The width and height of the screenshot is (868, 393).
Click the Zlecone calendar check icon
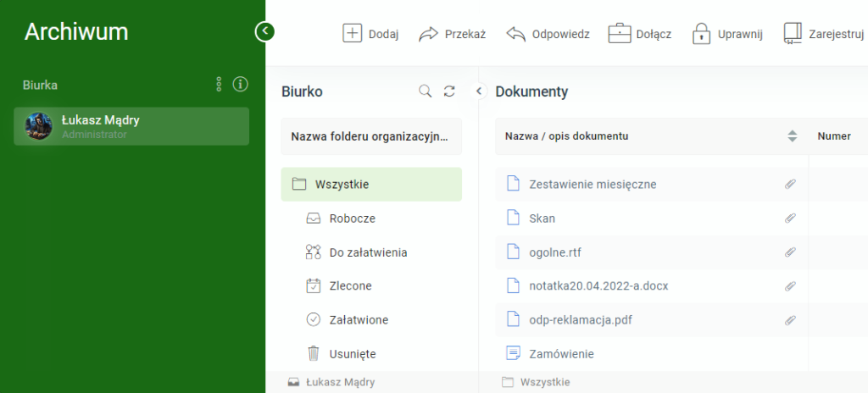coord(314,286)
